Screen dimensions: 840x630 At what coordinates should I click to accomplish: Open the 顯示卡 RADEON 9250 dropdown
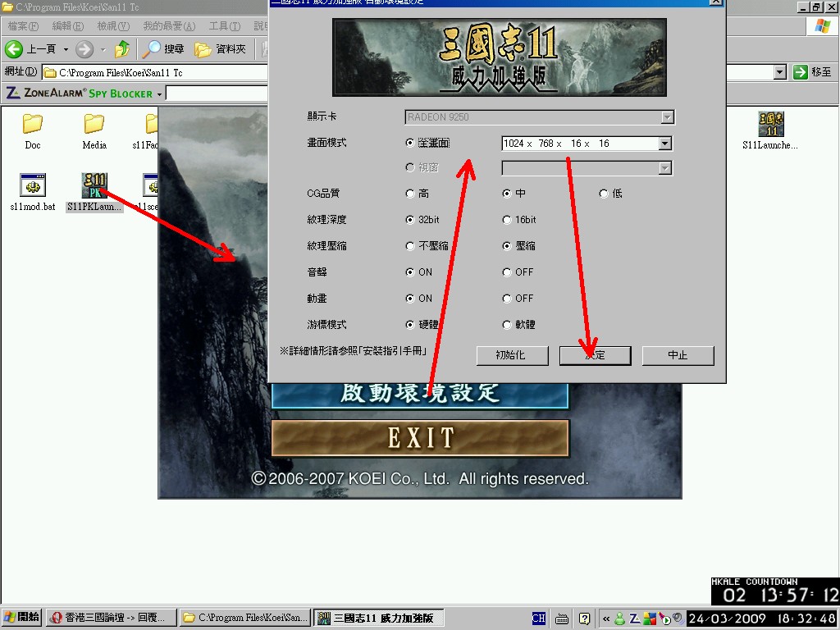[667, 117]
